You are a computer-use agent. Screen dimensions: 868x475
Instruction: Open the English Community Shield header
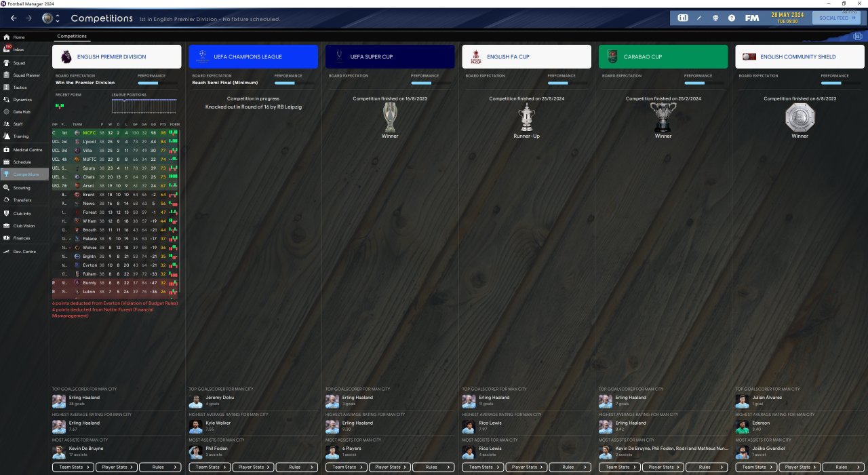click(800, 56)
